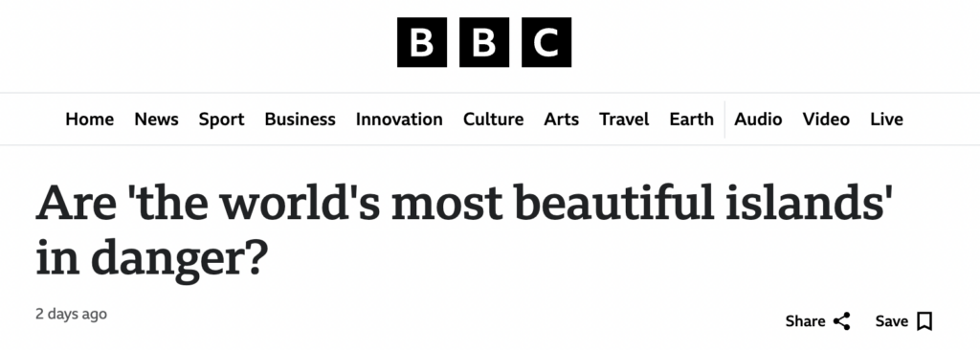
Task: Select the Earth menu item
Action: [691, 119]
